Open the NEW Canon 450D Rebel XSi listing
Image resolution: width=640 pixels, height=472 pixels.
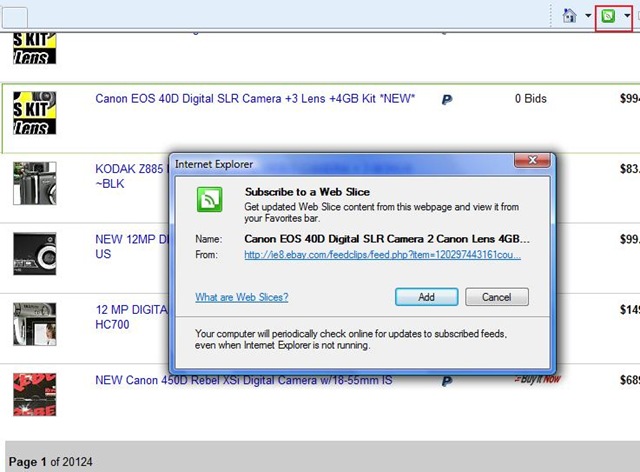244,380
